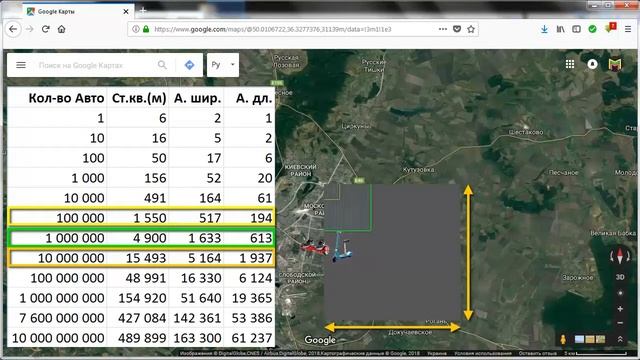Save page to Pocket
Screen dimensions: 640x360
457,29
